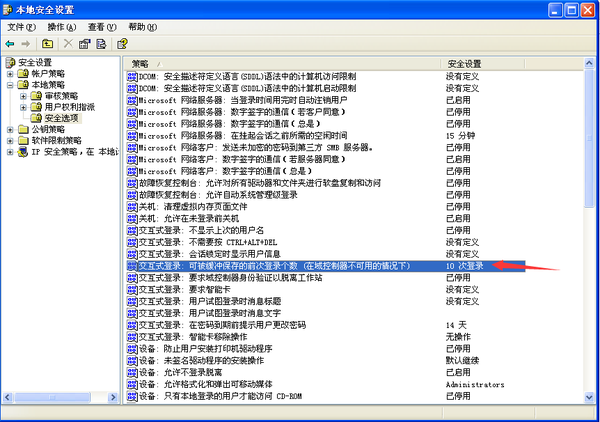600x422 pixels.
Task: Click the Back arrow toolbar icon
Action: click(10, 44)
